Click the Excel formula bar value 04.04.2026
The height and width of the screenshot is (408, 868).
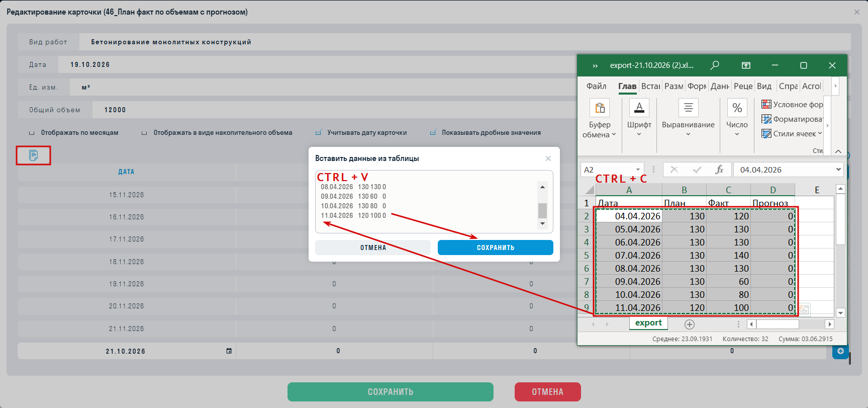point(761,170)
